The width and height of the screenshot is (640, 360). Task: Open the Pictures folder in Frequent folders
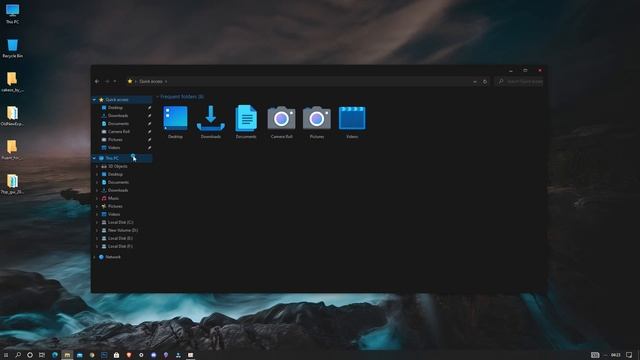(x=317, y=122)
